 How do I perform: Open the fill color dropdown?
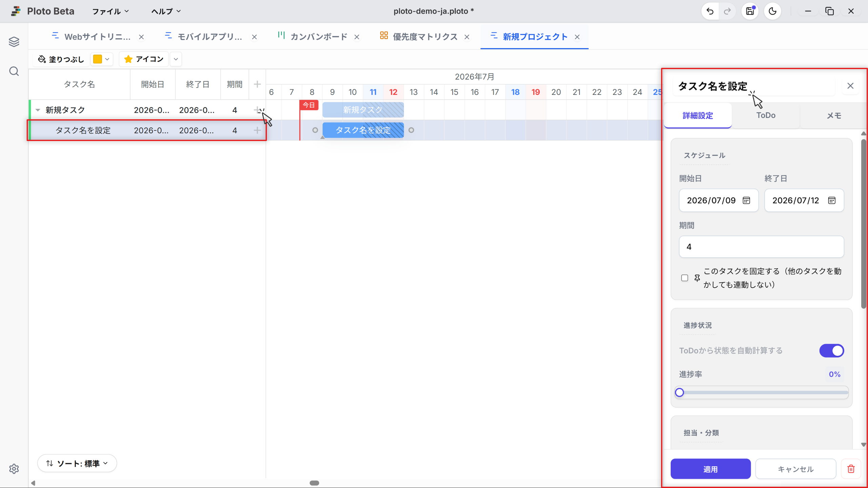click(x=107, y=59)
